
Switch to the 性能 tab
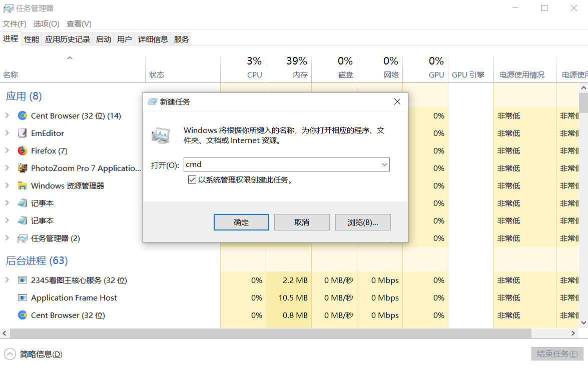(31, 38)
